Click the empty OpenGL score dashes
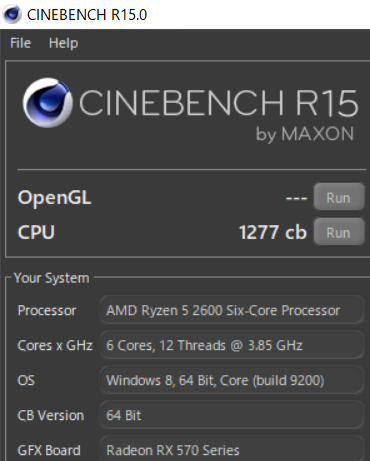 pyautogui.click(x=296, y=198)
